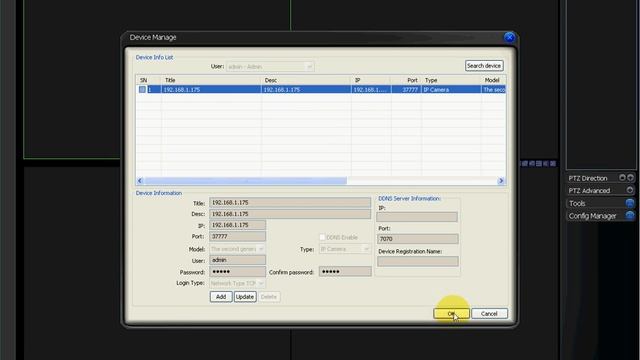The height and width of the screenshot is (360, 640).
Task: Click the Add button
Action: point(221,297)
